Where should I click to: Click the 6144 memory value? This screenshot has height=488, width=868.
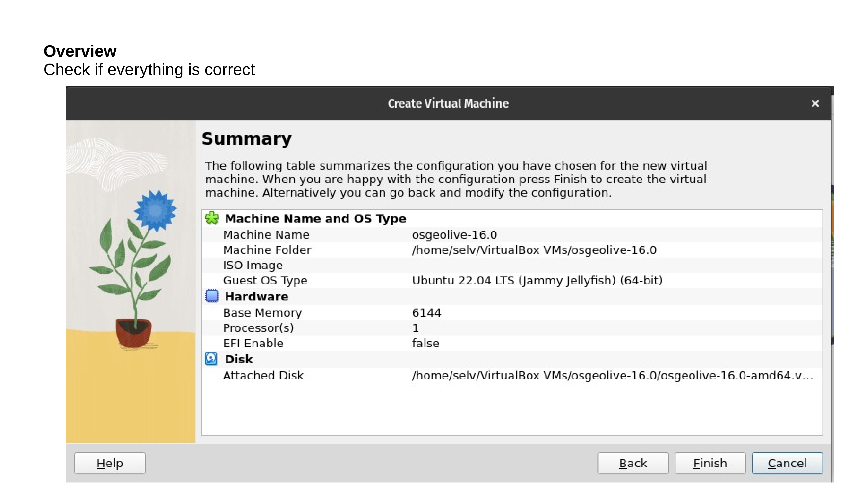pyautogui.click(x=427, y=313)
